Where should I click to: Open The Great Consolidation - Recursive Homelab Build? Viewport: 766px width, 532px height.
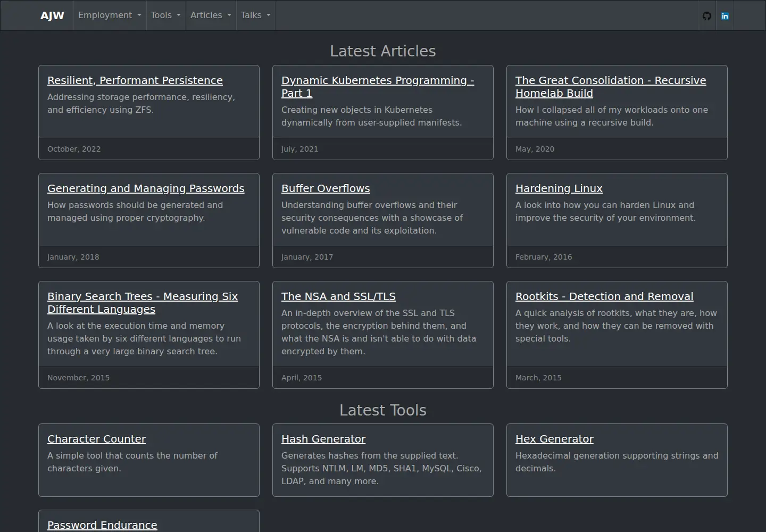[x=611, y=87]
